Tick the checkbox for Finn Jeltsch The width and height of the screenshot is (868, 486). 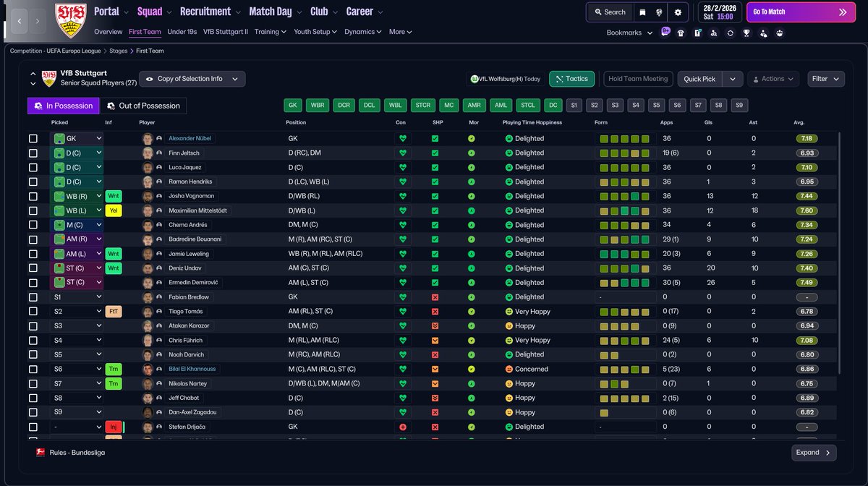[x=33, y=153]
